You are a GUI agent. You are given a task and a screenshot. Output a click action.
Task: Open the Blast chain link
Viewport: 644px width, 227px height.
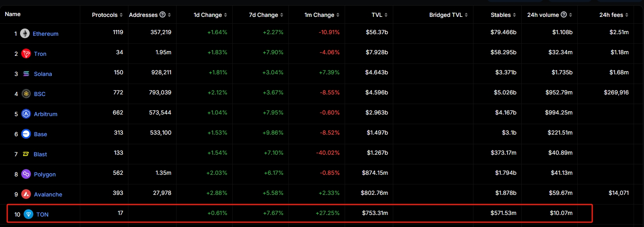pos(40,154)
